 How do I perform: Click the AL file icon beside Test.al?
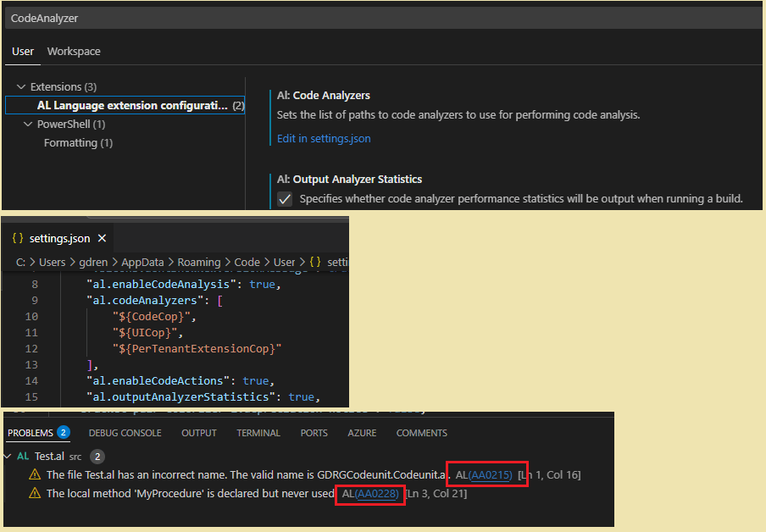(x=23, y=457)
